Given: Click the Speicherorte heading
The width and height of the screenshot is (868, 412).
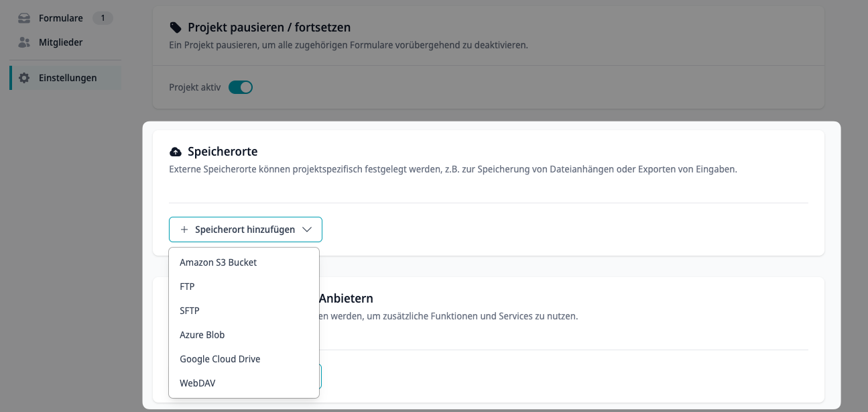Looking at the screenshot, I should click(x=223, y=152).
